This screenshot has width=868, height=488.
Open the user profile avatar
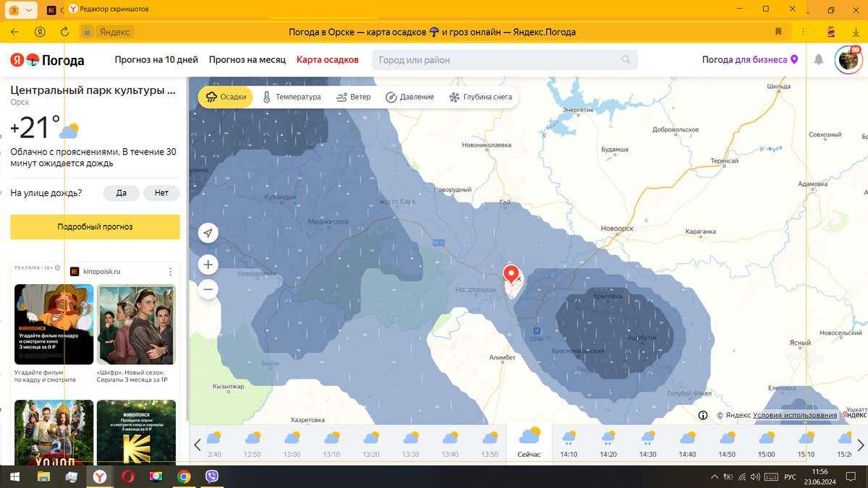click(848, 60)
